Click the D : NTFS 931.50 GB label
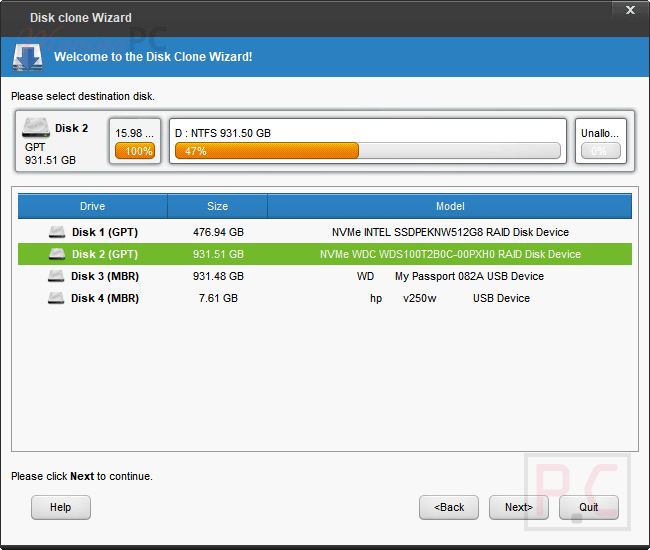Screen dimensions: 650x550 pos(223,133)
